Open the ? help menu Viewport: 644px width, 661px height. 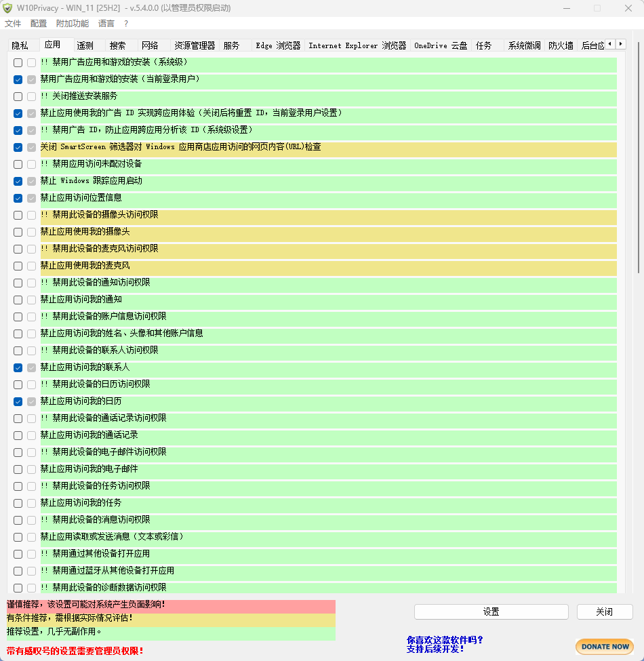click(126, 24)
